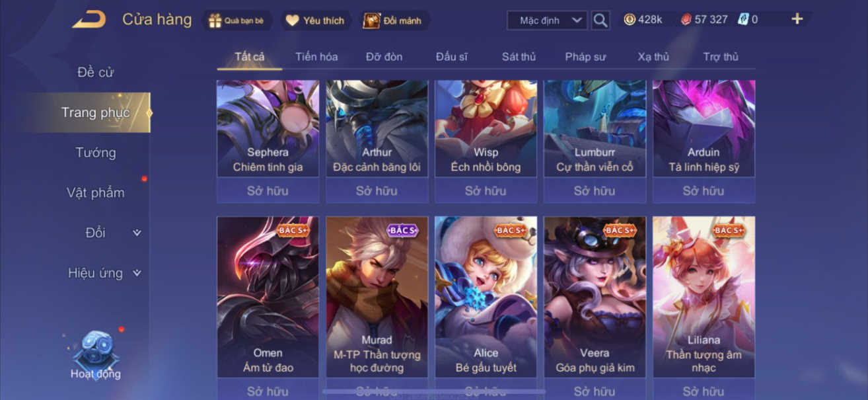This screenshot has height=400, width=868.
Task: Open the Alice Bé gấu tuyết skin card
Action: coord(486,296)
